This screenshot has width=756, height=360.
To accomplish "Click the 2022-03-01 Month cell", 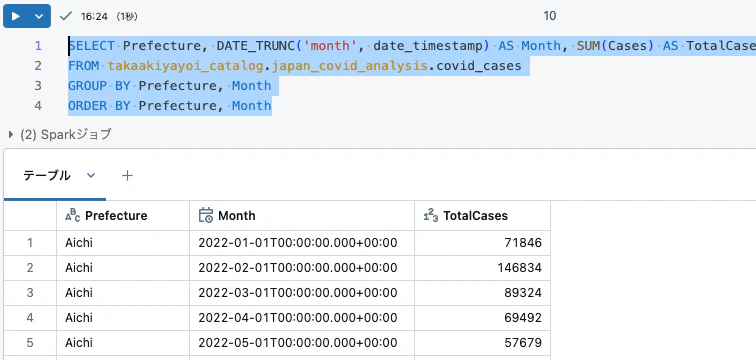I will click(x=302, y=293).
